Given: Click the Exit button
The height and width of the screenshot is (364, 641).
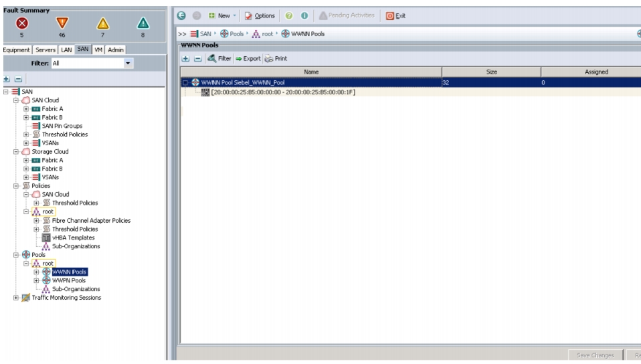Looking at the screenshot, I should (395, 15).
